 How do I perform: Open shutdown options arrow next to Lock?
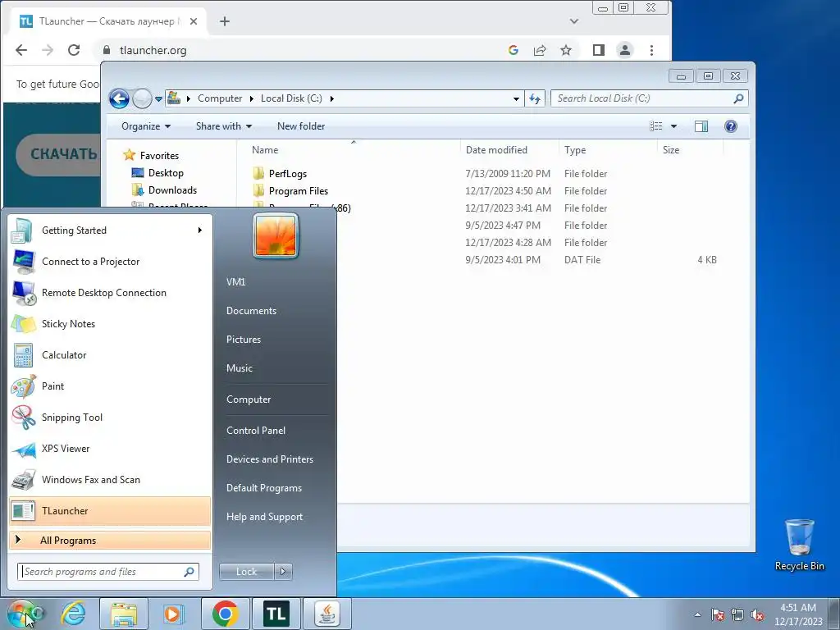click(283, 572)
